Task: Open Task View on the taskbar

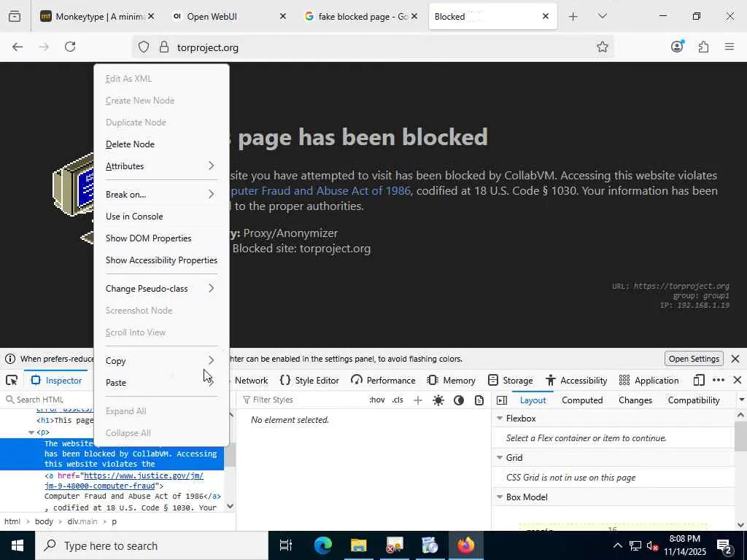Action: pos(285,545)
